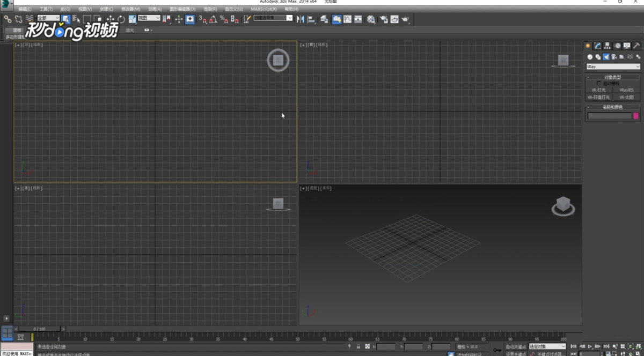The width and height of the screenshot is (644, 356).
Task: Go to the end frame button
Action: coord(606,346)
